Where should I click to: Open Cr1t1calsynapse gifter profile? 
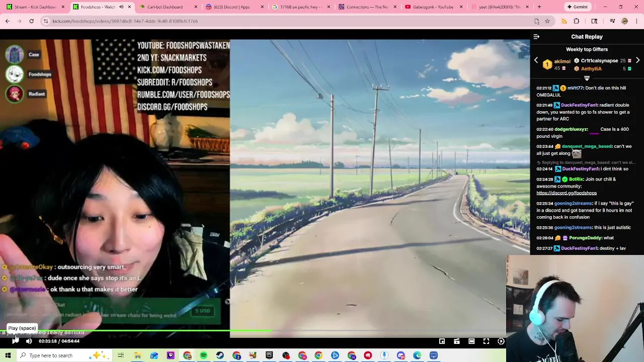coord(599,60)
